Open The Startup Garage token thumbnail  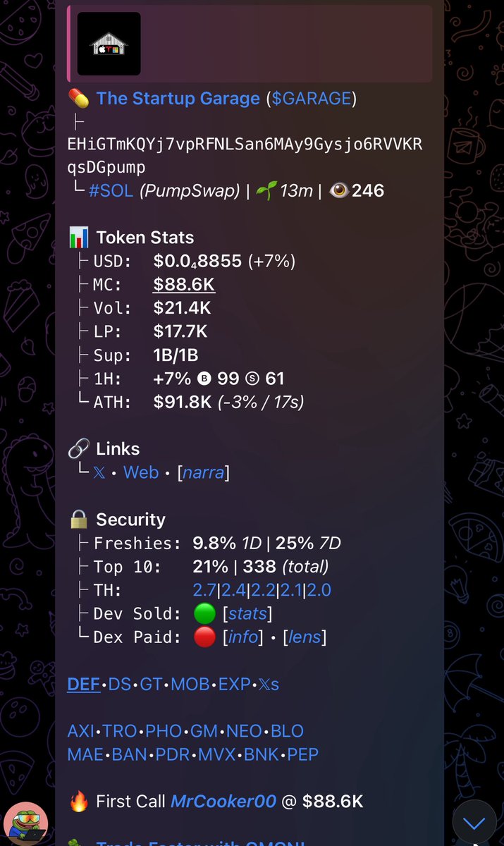(x=109, y=44)
